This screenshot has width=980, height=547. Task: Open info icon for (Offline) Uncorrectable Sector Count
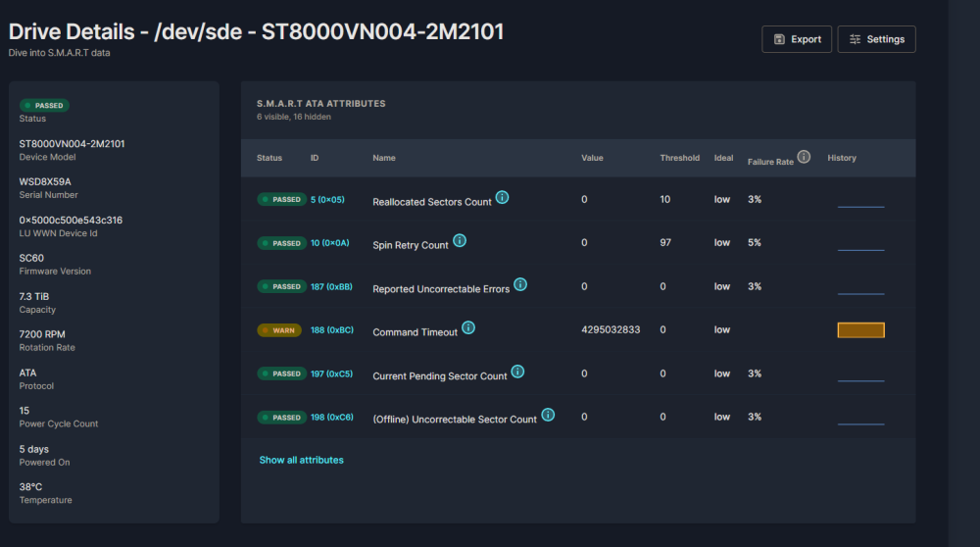tap(548, 415)
